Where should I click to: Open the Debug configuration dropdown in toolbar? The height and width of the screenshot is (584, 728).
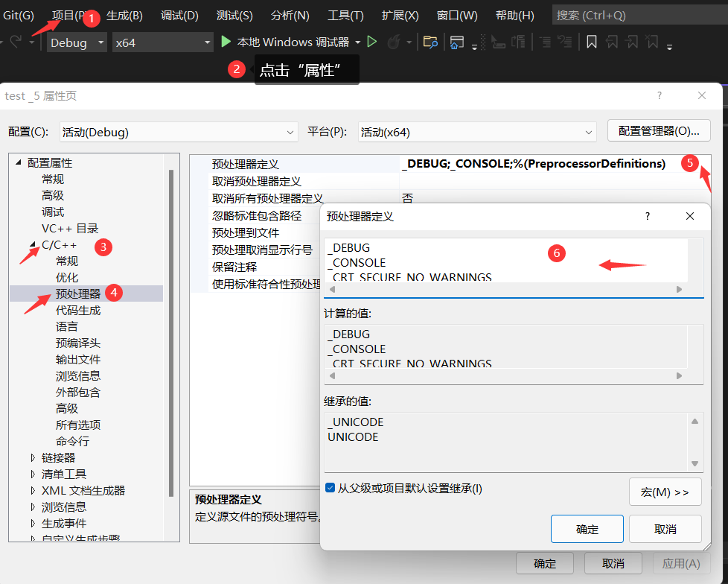tap(77, 42)
